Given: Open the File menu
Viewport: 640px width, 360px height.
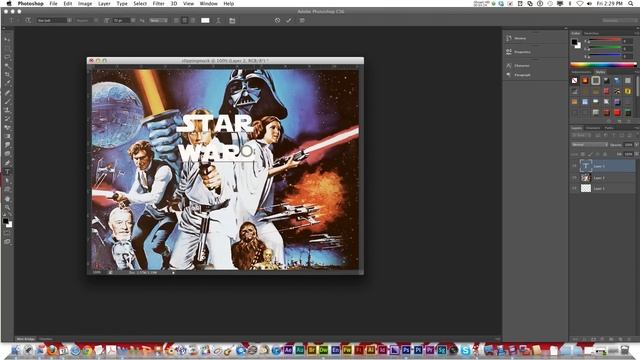Looking at the screenshot, I should pos(53,3).
